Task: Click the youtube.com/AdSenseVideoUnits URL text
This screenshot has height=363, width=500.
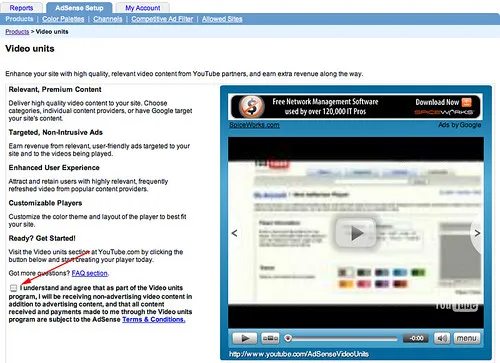Action: coord(299,354)
